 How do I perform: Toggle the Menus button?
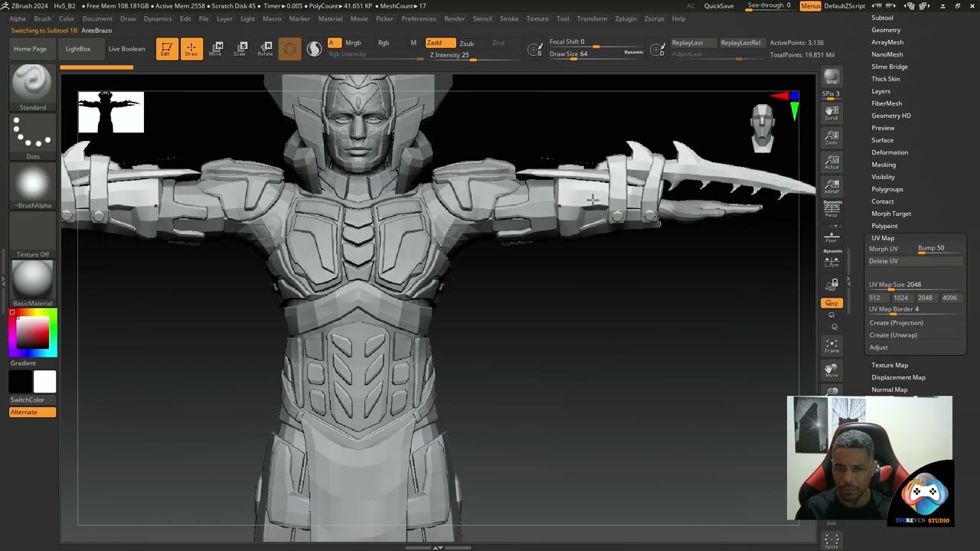click(x=810, y=6)
